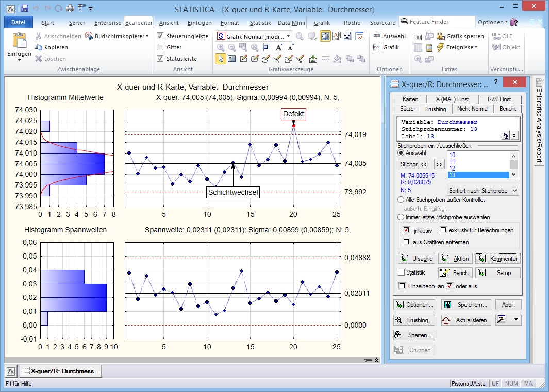
Task: Click the save icon in quick access toolbar
Action: point(24,9)
